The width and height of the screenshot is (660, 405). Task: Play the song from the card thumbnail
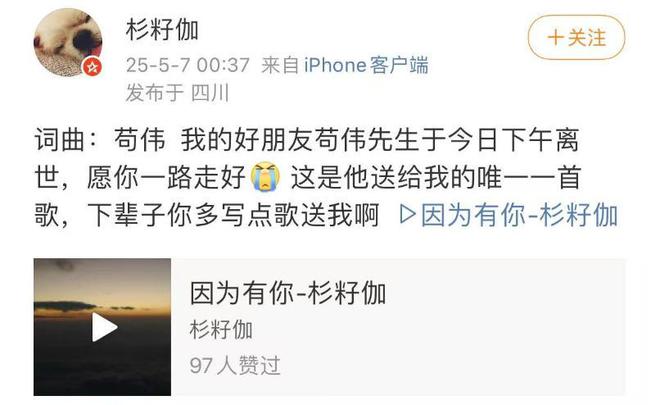[104, 327]
